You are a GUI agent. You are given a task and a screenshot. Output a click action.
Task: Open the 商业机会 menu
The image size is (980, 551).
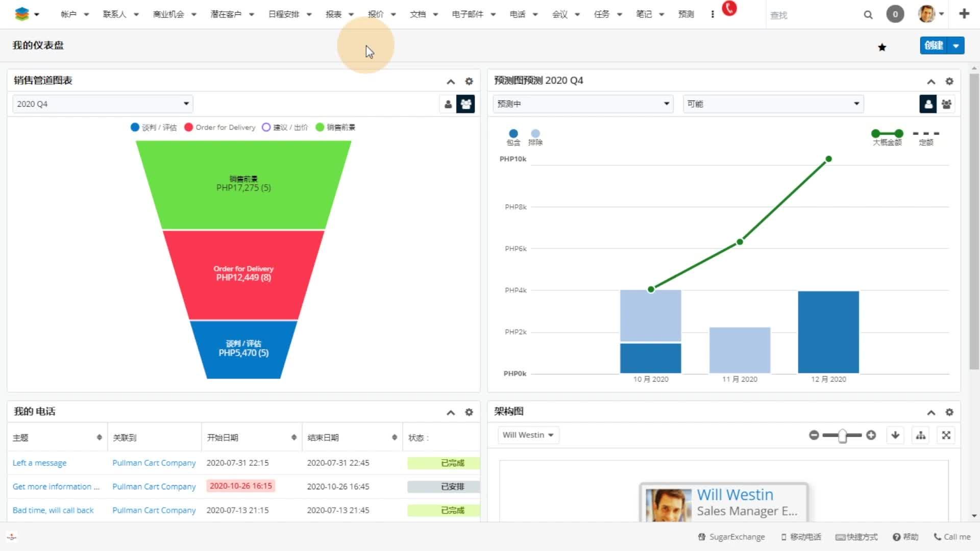(168, 14)
